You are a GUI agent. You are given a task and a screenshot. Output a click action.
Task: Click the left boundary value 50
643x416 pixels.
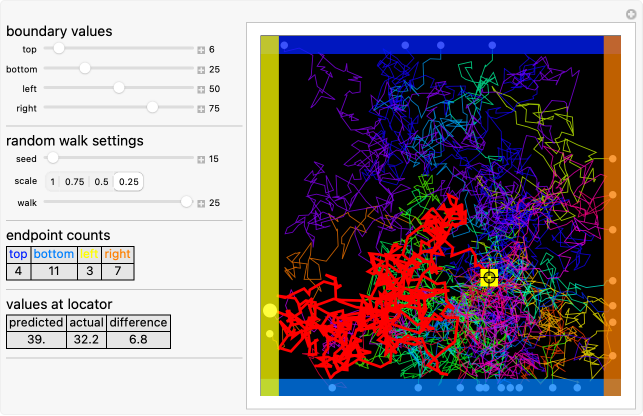point(214,89)
